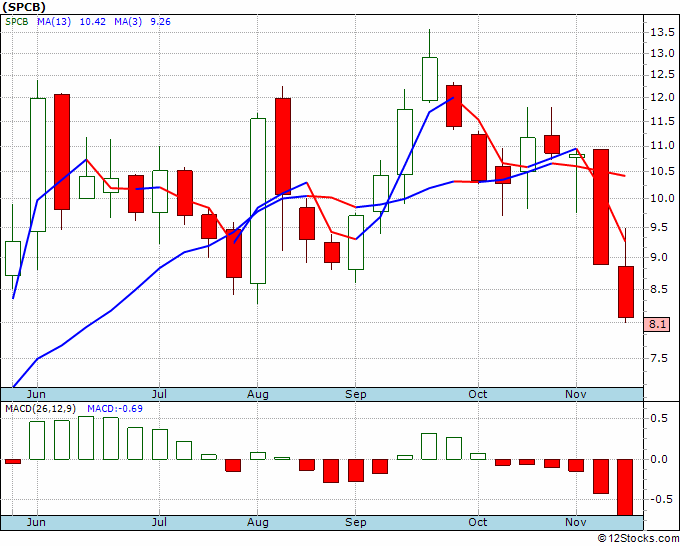Viewport: 680px width, 546px height.
Task: Click the 0.0 MACD axis label
Action: click(x=659, y=459)
